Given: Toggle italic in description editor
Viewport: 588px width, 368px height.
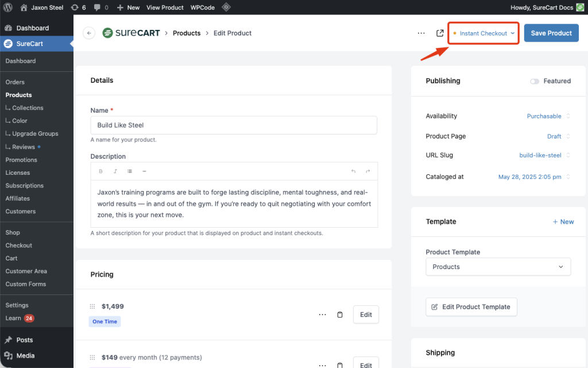Looking at the screenshot, I should (x=115, y=171).
